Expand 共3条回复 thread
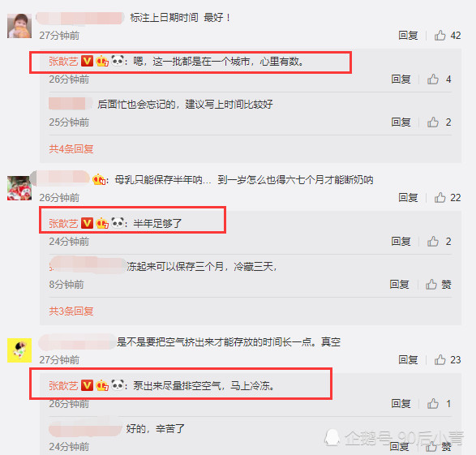The image size is (476, 455). [71, 311]
